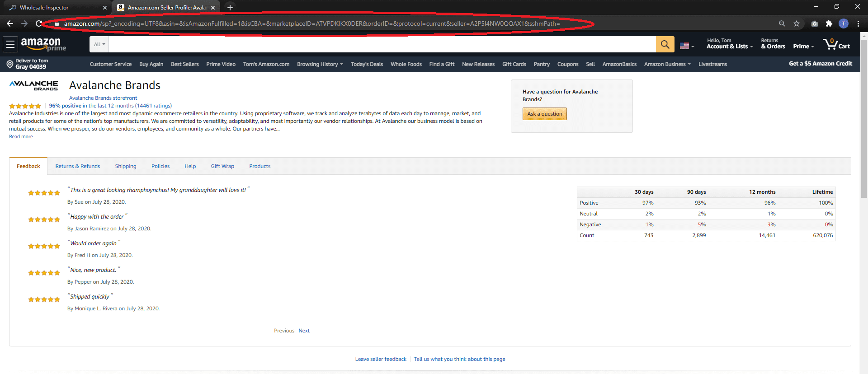Open the browser zoom magnifier icon
This screenshot has width=868, height=374.
[782, 23]
